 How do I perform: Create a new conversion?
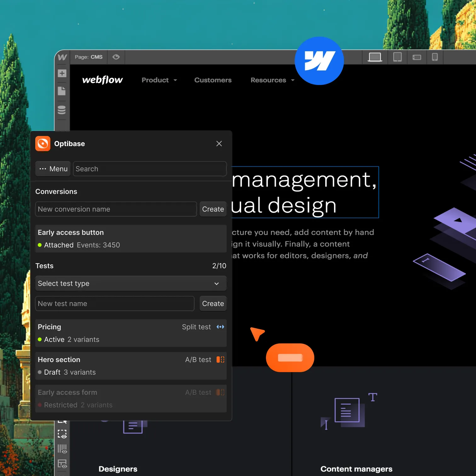(x=213, y=209)
